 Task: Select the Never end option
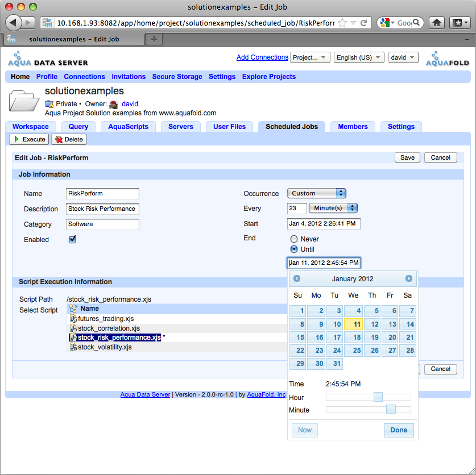294,239
